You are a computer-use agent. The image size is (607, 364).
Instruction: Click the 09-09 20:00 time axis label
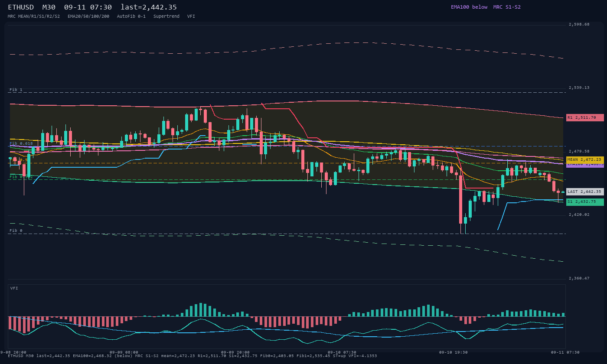(235, 352)
